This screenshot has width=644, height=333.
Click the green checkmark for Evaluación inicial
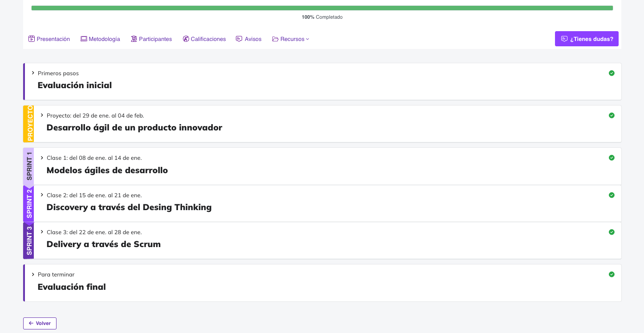tap(612, 73)
